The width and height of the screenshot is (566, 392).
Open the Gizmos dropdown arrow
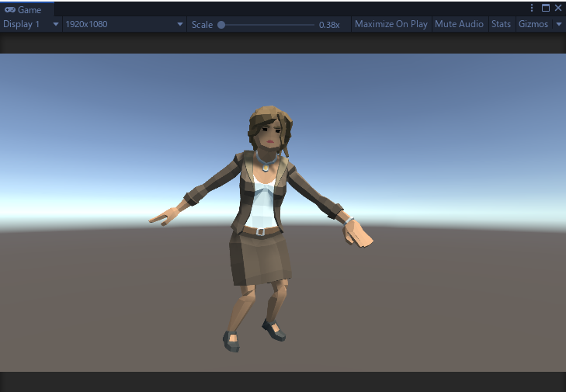pyautogui.click(x=559, y=24)
